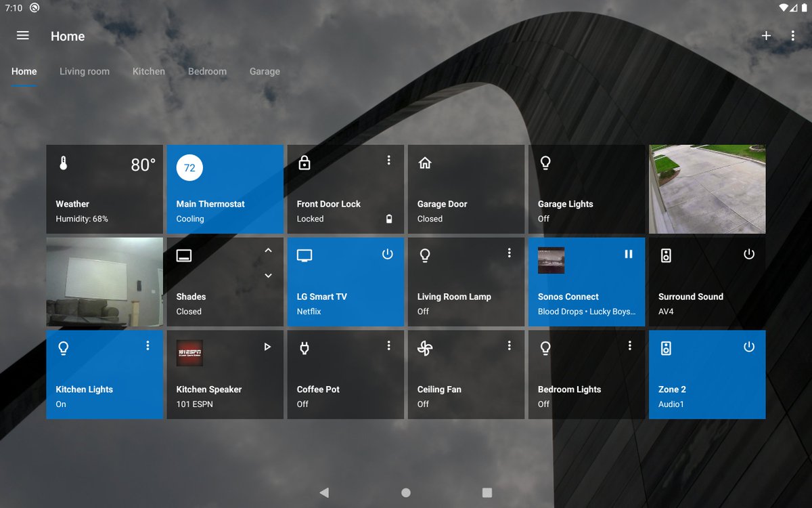Switch to the Living room tab
The image size is (812, 508).
(85, 71)
